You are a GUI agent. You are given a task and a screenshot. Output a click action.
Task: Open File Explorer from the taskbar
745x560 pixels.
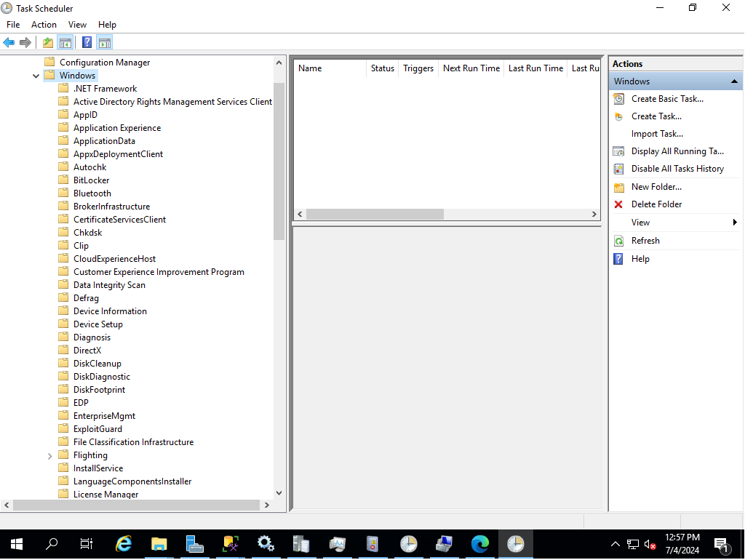pos(159,544)
